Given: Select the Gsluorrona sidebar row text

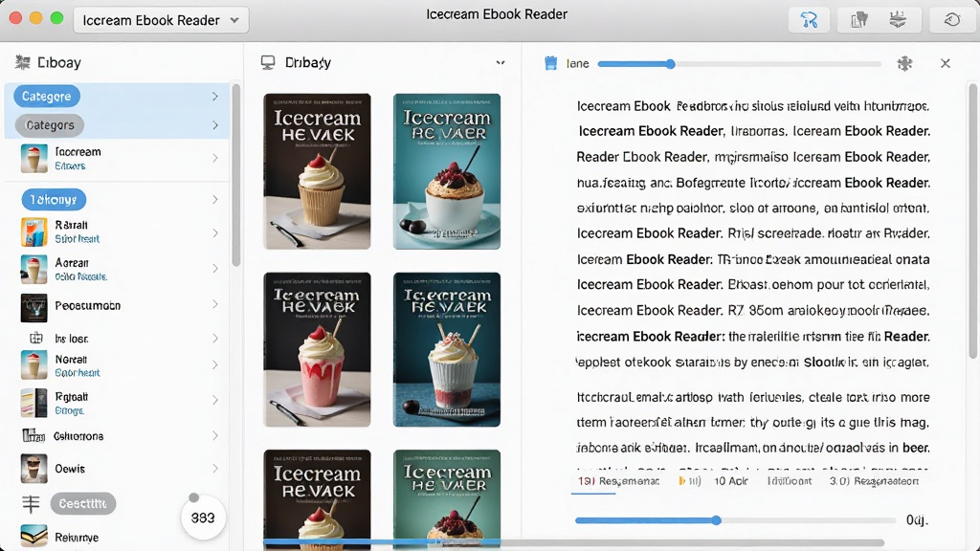Looking at the screenshot, I should coord(78,436).
